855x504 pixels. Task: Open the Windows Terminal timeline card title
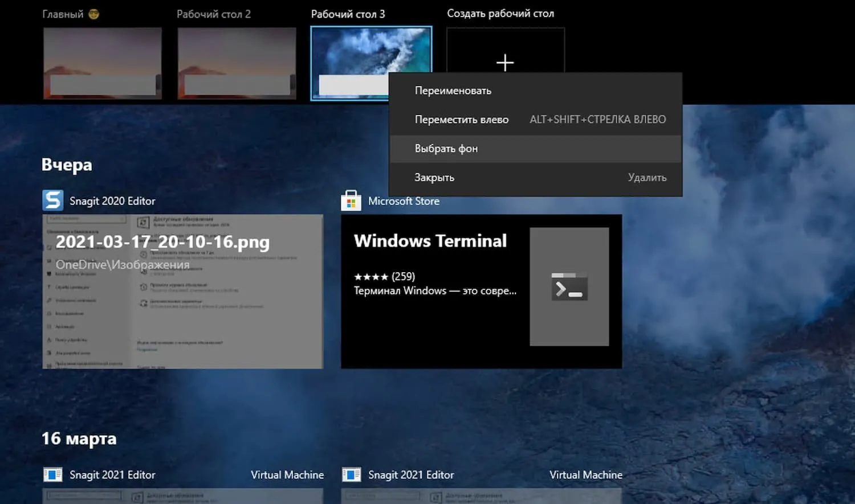click(430, 241)
